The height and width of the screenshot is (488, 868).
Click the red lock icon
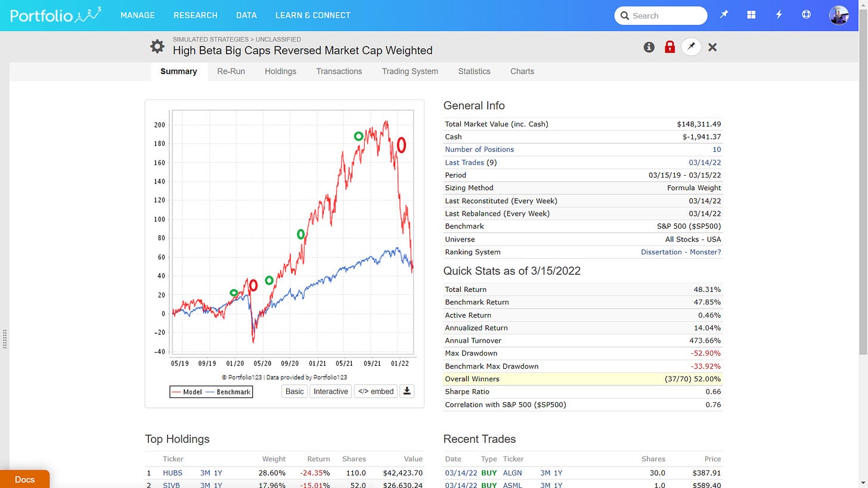669,47
